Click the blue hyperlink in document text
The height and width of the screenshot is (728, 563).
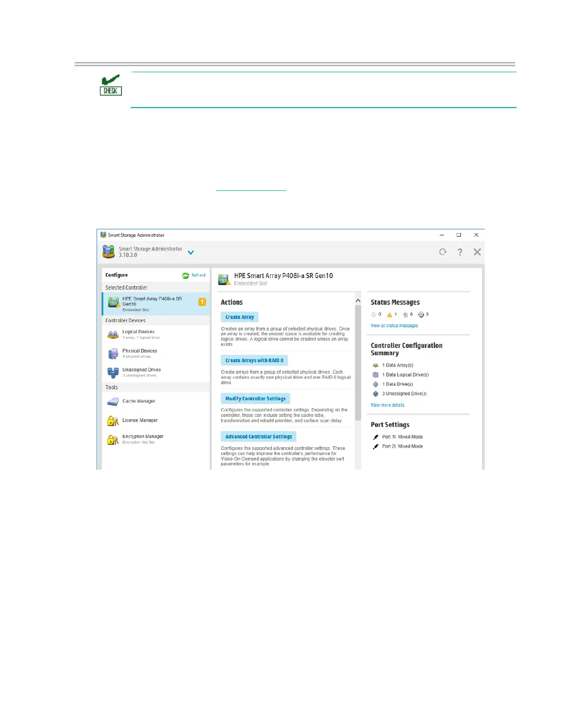[x=251, y=190]
